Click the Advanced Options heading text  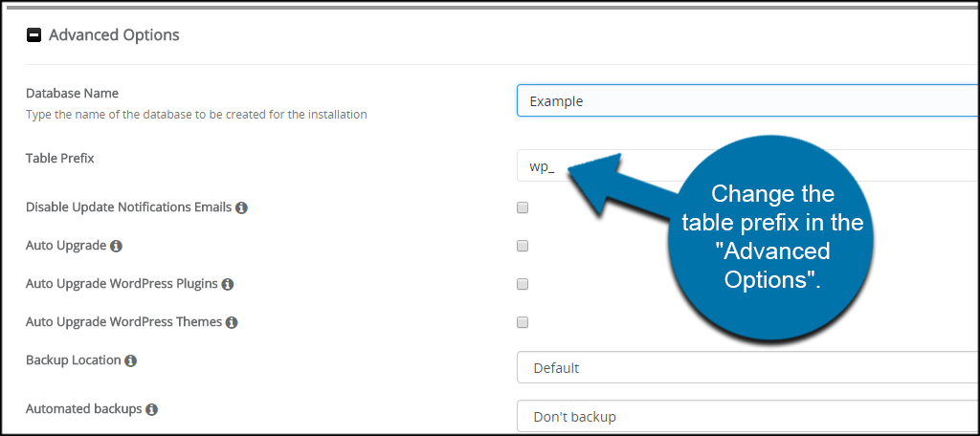115,35
